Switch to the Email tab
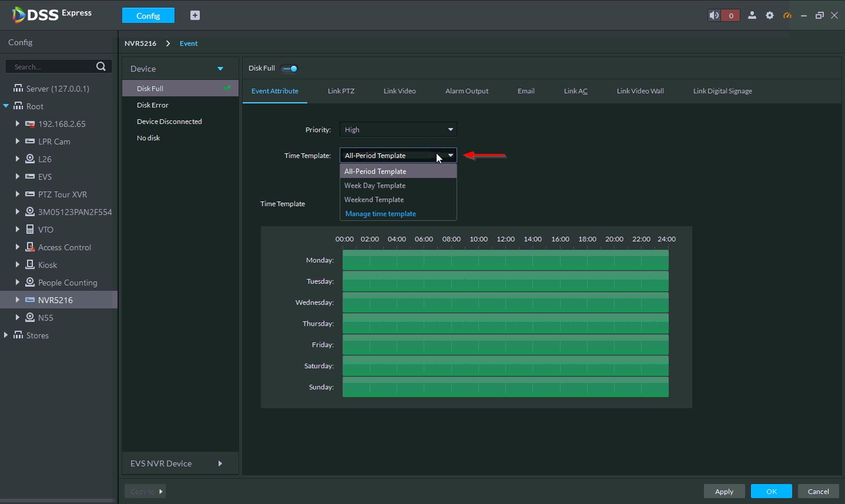The image size is (845, 504). click(525, 91)
